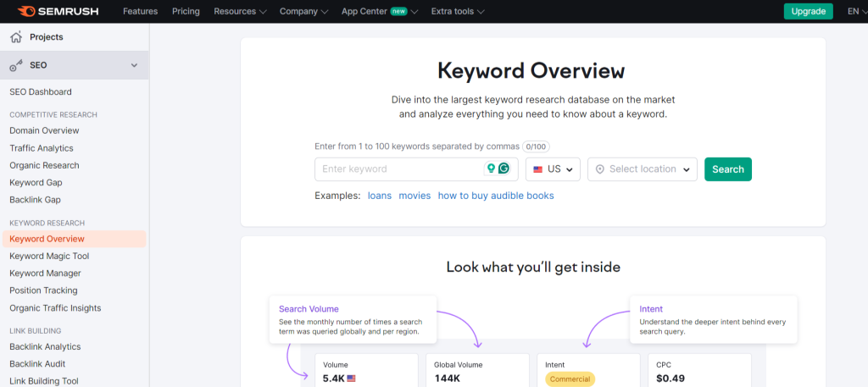
Task: Expand the Extra tools menu
Action: (458, 11)
